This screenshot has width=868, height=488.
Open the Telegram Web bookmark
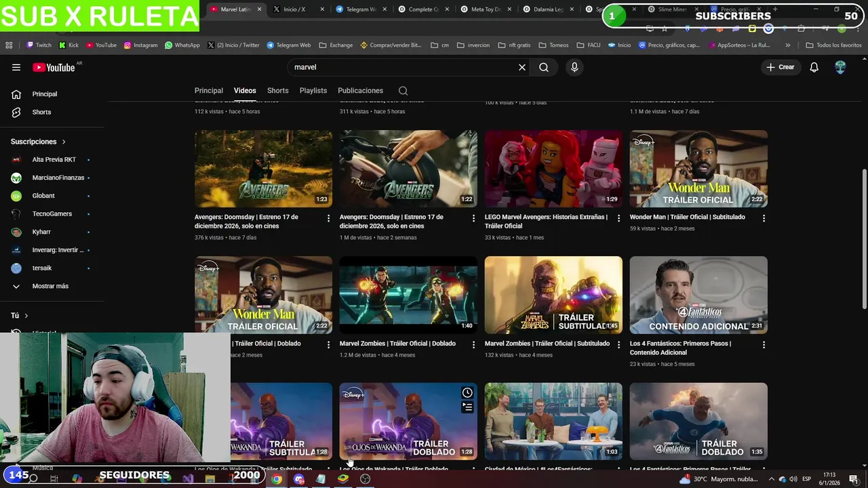[x=289, y=45]
